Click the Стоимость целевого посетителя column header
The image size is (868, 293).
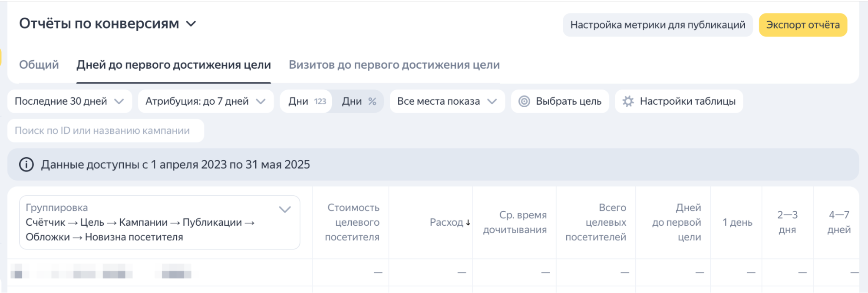coord(352,222)
